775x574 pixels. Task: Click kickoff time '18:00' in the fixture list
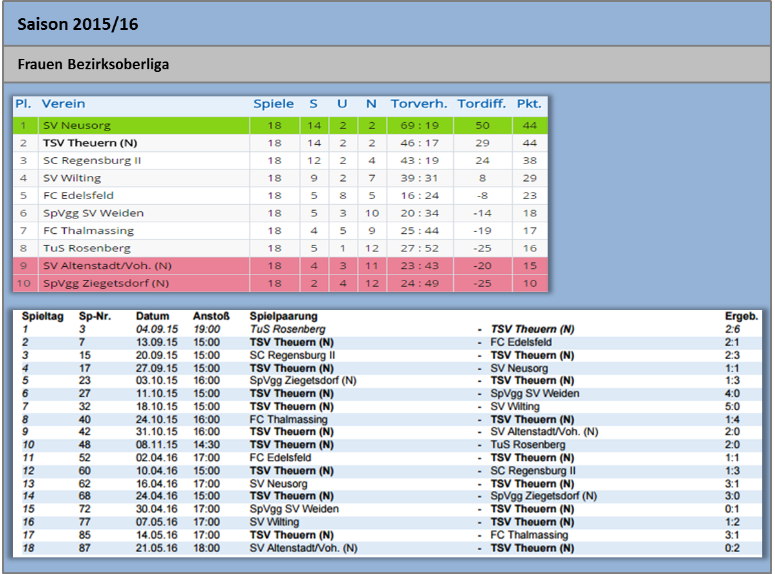(x=207, y=548)
